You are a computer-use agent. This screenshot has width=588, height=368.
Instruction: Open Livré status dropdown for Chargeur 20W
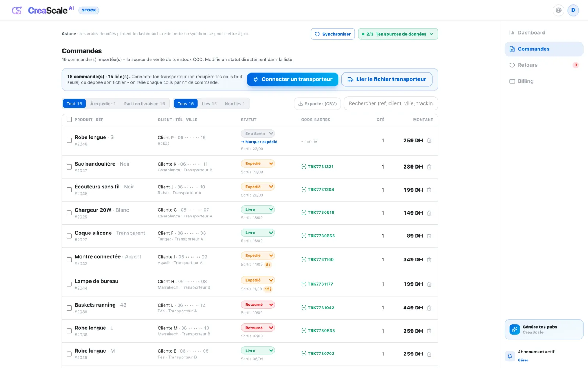tap(258, 209)
